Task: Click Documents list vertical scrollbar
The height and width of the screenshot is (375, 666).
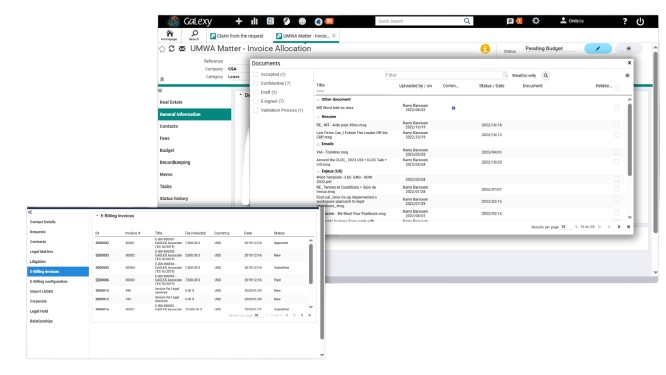Action: coord(629,139)
